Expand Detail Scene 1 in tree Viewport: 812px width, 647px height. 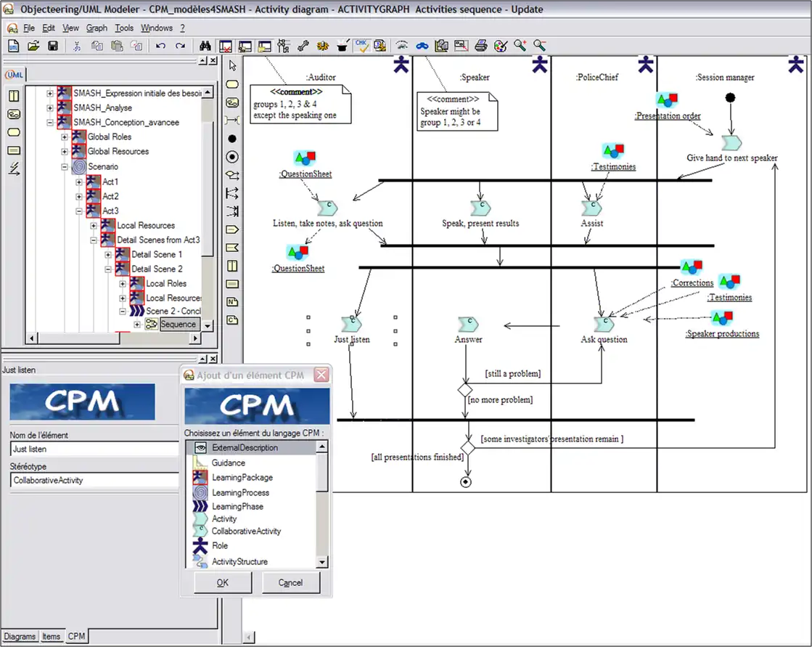(108, 254)
